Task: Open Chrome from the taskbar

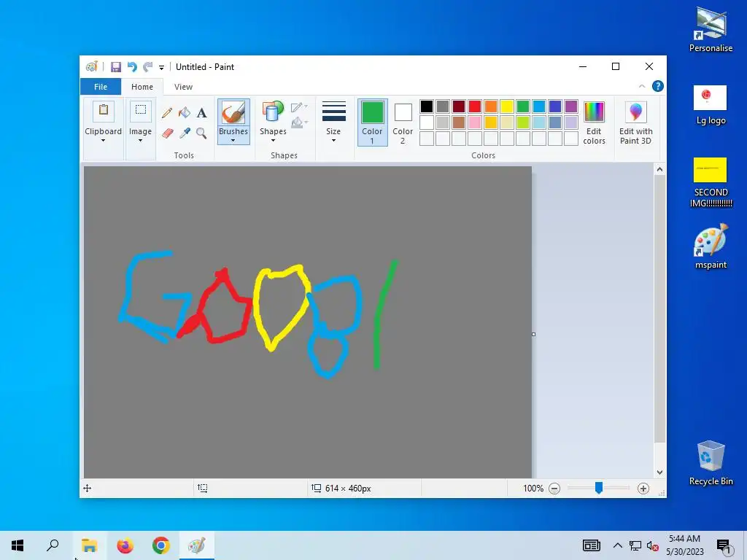Action: (161, 545)
